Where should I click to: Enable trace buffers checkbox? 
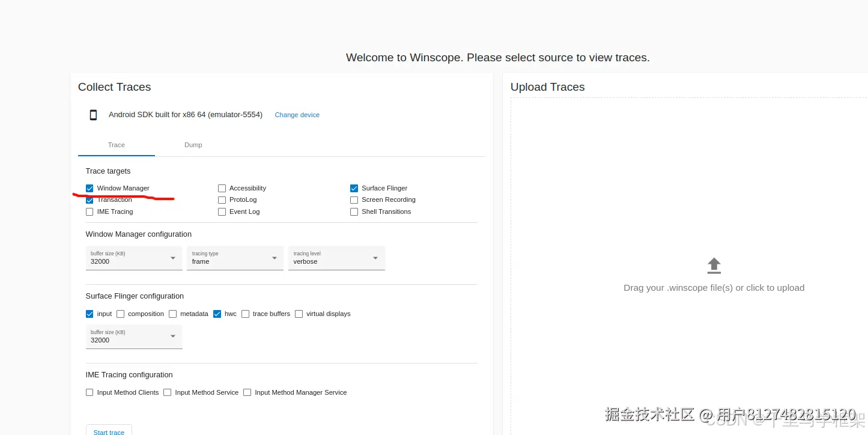[245, 314]
